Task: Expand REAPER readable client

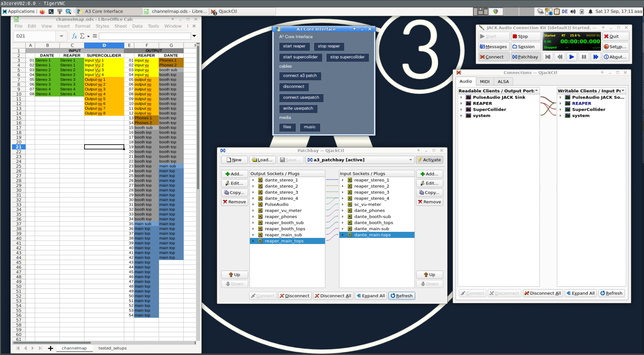Action: pos(461,103)
